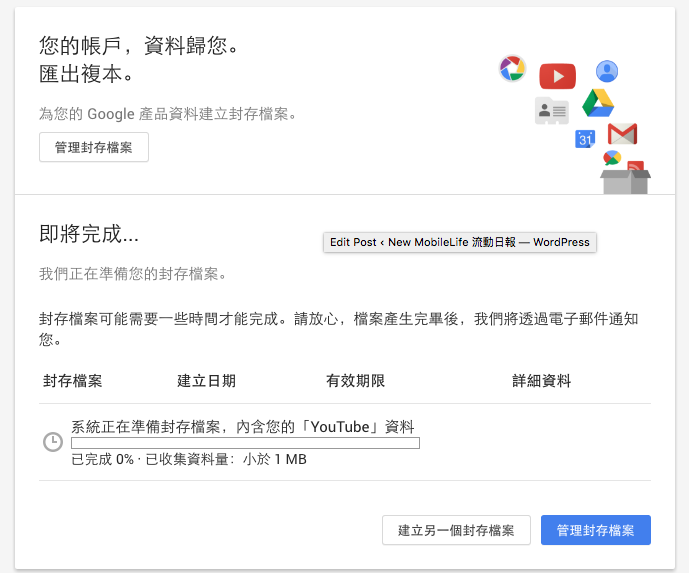The height and width of the screenshot is (573, 689).
Task: Click 我們正在準備您的封存檔案 text
Action: (x=133, y=274)
